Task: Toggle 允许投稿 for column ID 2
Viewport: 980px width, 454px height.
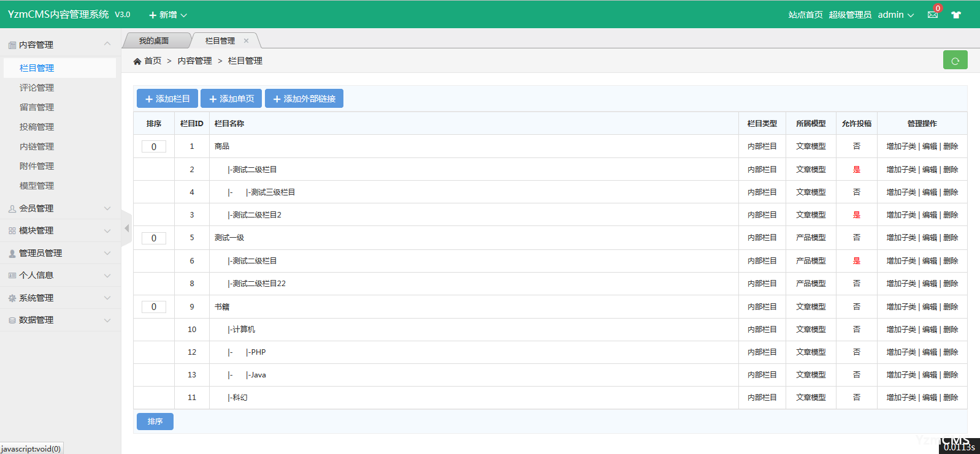Action: [856, 170]
